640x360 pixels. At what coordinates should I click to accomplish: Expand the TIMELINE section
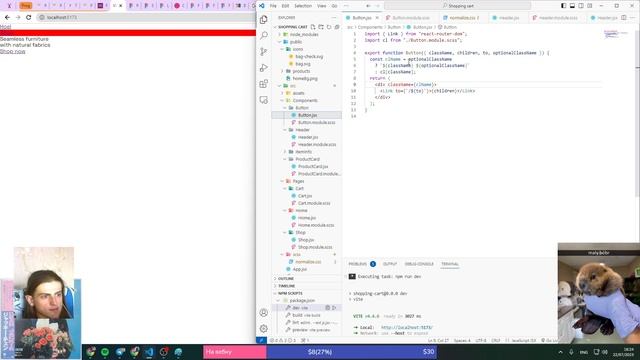click(286, 286)
